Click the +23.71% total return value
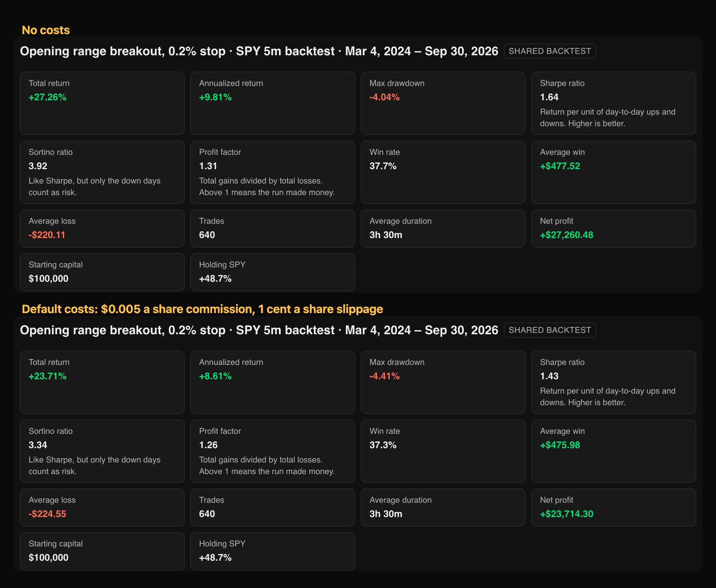The width and height of the screenshot is (716, 588). click(47, 376)
